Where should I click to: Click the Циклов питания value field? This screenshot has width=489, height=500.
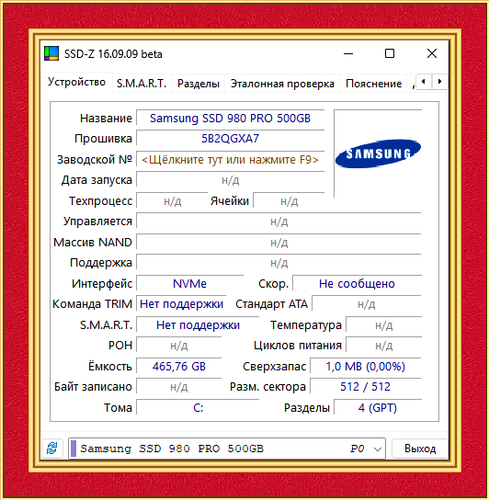pyautogui.click(x=384, y=345)
